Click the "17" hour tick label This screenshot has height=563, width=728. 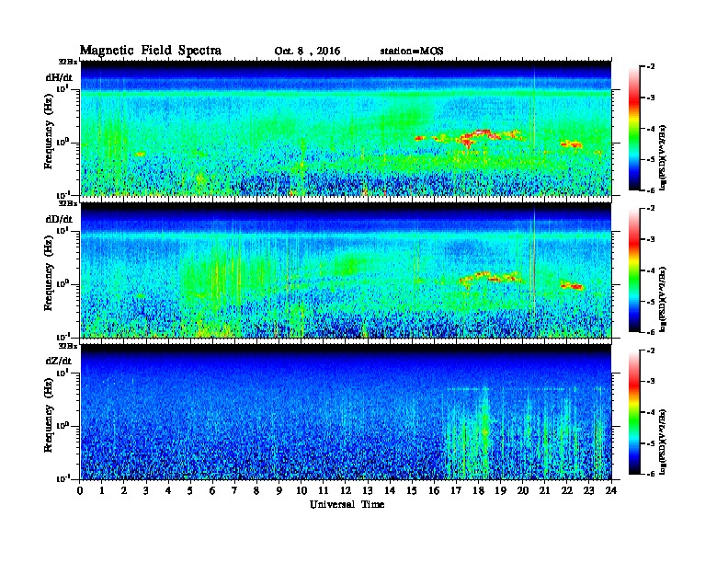point(456,490)
